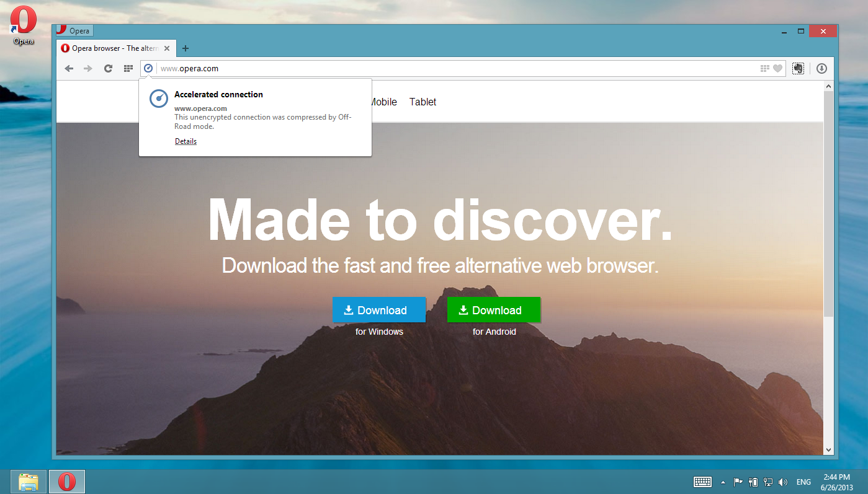Reload the current page
Image resolution: width=868 pixels, height=494 pixels.
[108, 68]
